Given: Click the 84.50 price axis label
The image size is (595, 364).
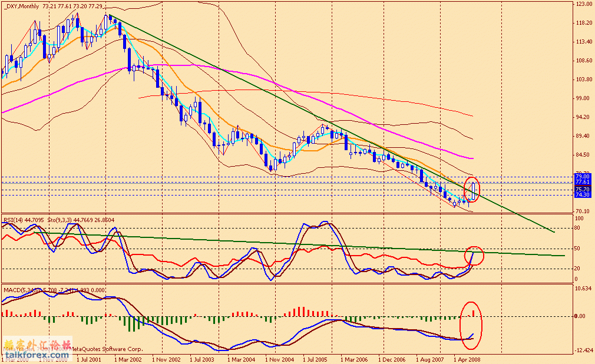Looking at the screenshot, I should click(x=582, y=155).
